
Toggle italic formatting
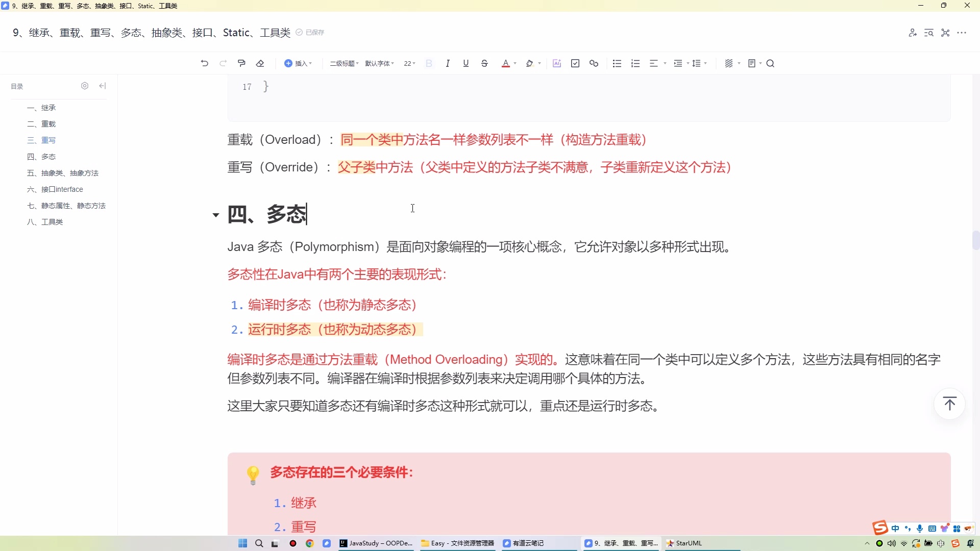tap(448, 63)
